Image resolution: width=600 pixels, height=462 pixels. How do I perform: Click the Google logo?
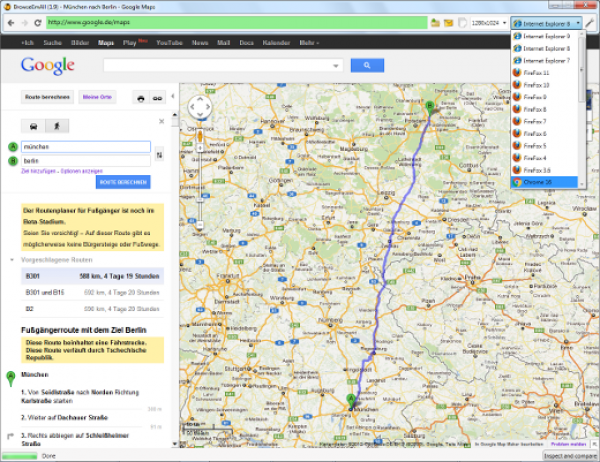tap(47, 66)
